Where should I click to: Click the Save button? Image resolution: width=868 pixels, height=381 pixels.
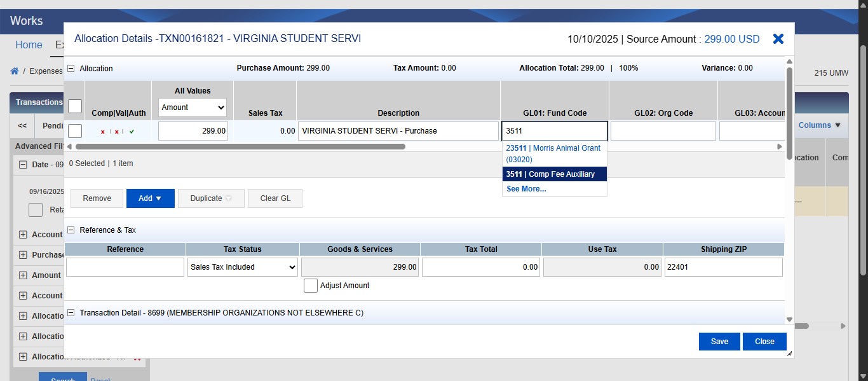click(719, 342)
